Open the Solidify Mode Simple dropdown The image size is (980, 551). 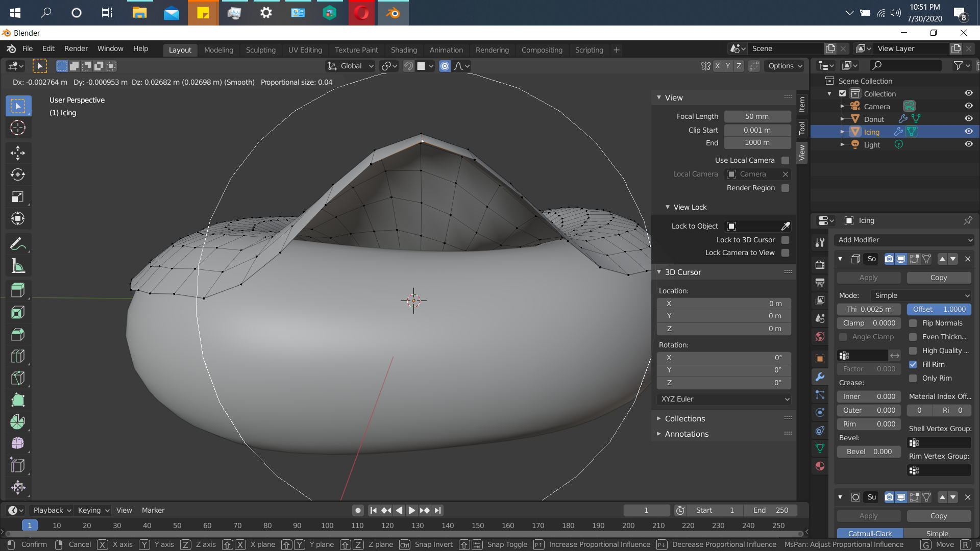point(921,295)
